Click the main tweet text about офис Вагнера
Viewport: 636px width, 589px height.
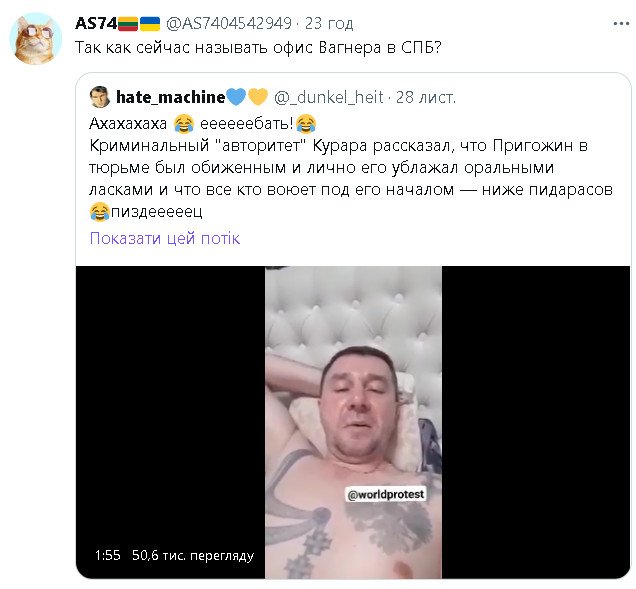[x=258, y=48]
